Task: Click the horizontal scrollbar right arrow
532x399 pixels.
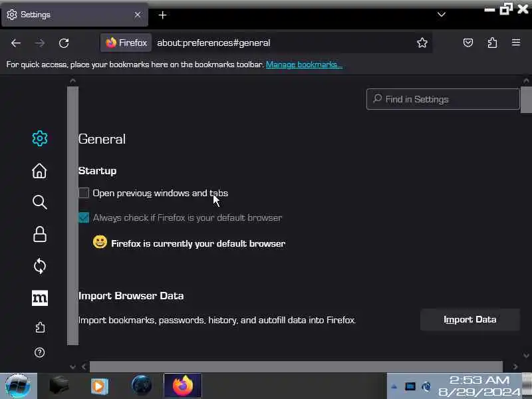Action: click(516, 366)
